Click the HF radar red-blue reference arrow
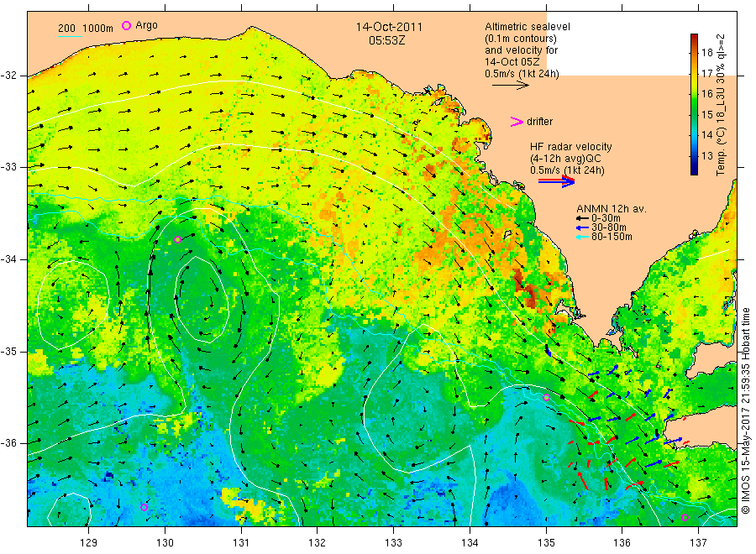 point(556,181)
